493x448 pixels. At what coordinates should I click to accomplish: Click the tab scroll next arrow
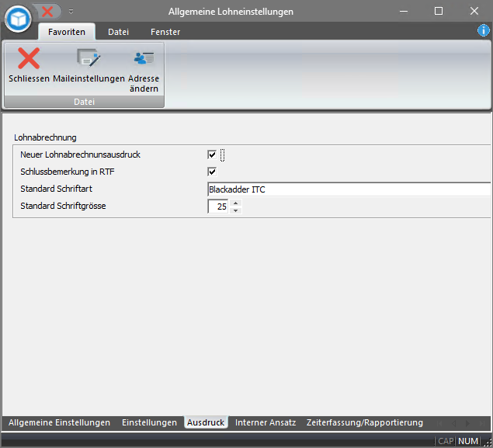[468, 423]
